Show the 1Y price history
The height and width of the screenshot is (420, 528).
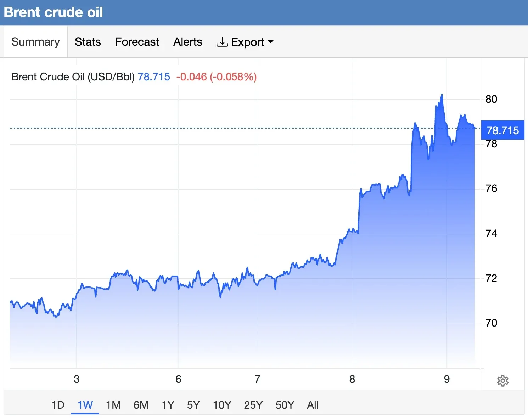point(168,405)
